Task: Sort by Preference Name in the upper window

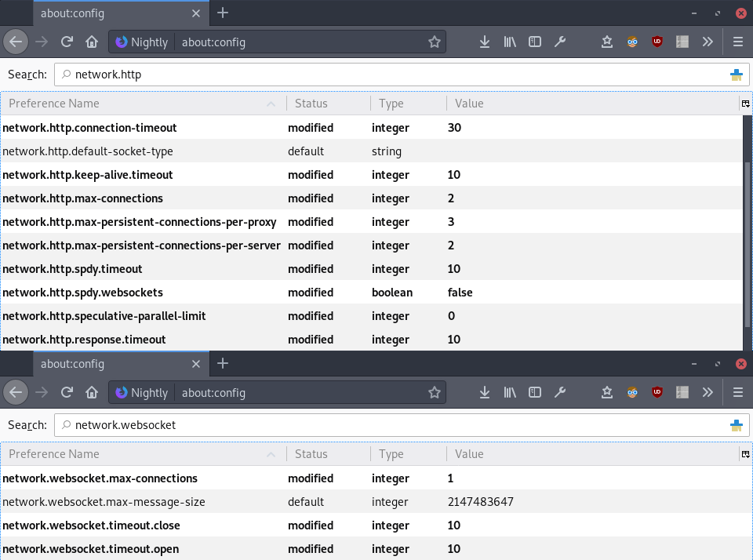Action: click(x=143, y=104)
